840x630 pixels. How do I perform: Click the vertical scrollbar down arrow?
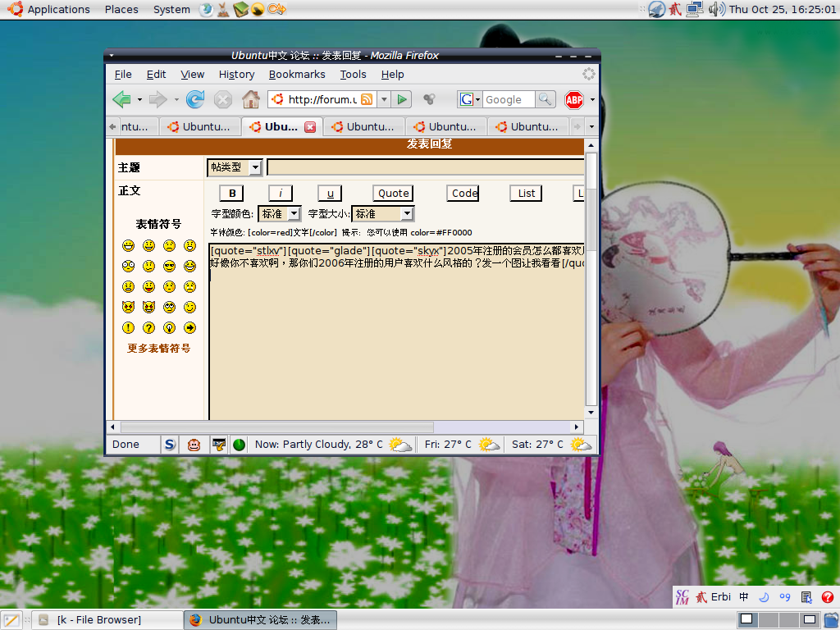click(x=591, y=413)
